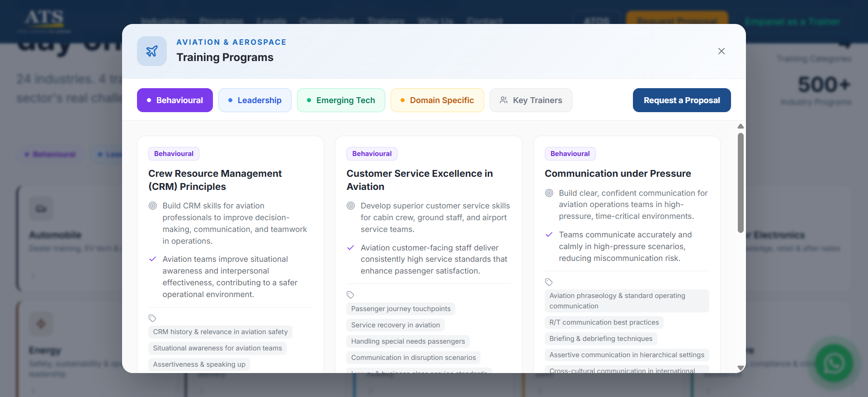Click the 'Handling special needs passengers' tag

408,341
